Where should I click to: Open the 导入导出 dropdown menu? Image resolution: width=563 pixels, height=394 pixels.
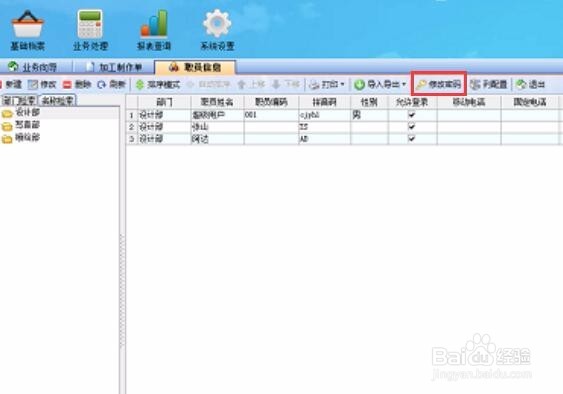point(380,84)
